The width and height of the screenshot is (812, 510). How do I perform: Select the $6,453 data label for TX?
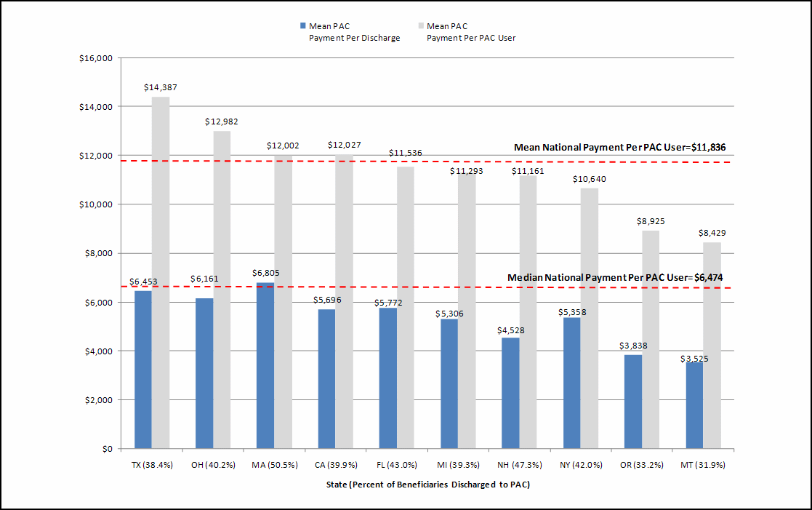(x=143, y=280)
